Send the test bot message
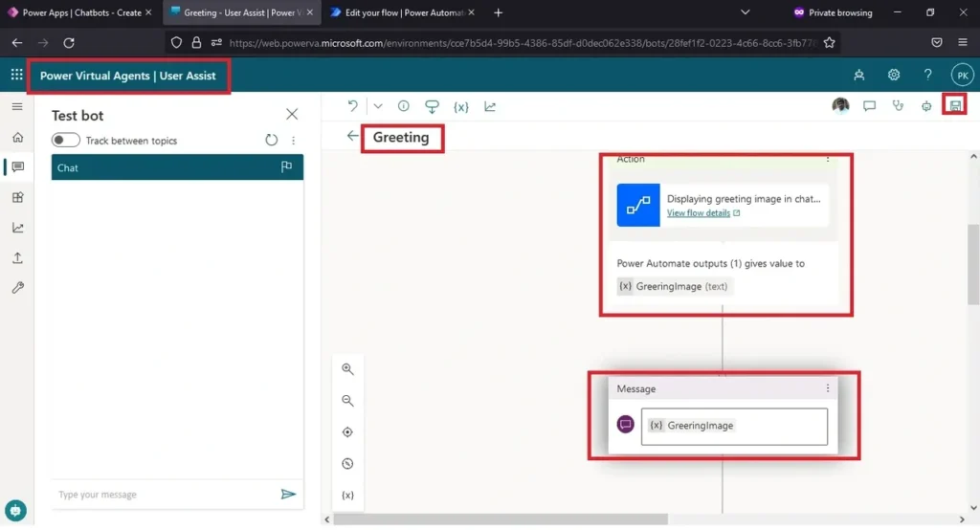This screenshot has width=980, height=530. tap(288, 495)
